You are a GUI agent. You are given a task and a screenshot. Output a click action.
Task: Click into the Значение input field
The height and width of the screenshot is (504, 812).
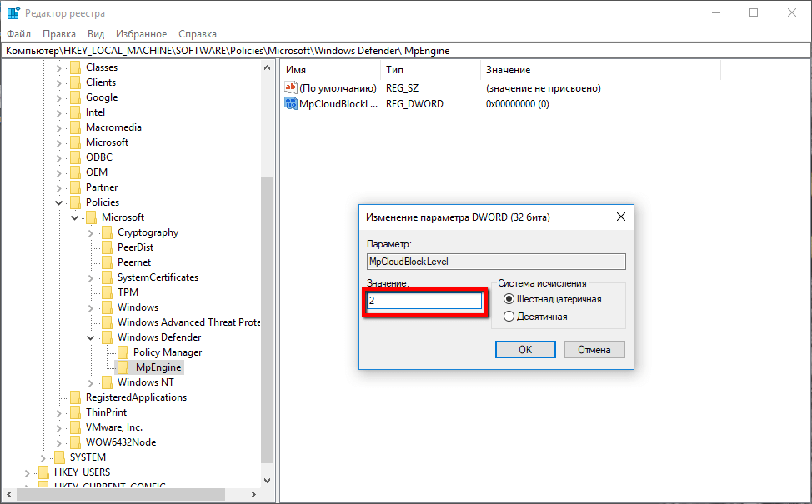tap(424, 301)
